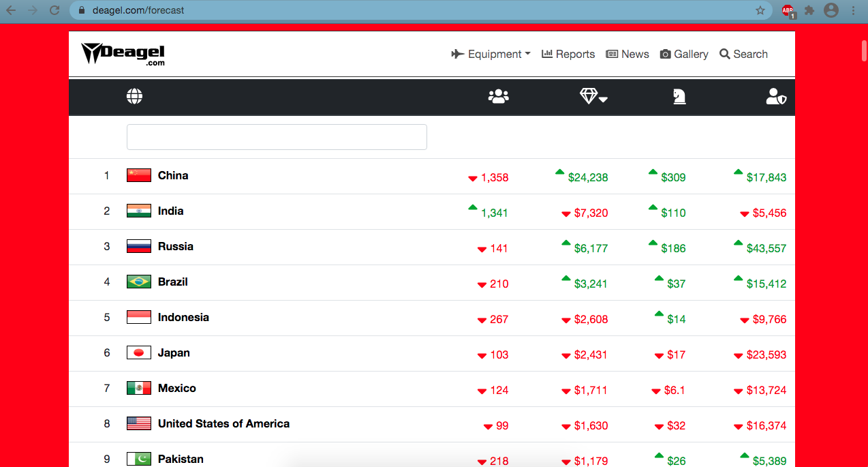This screenshot has height=467, width=868.
Task: Open the ABP ad blocker extension
Action: [x=788, y=10]
